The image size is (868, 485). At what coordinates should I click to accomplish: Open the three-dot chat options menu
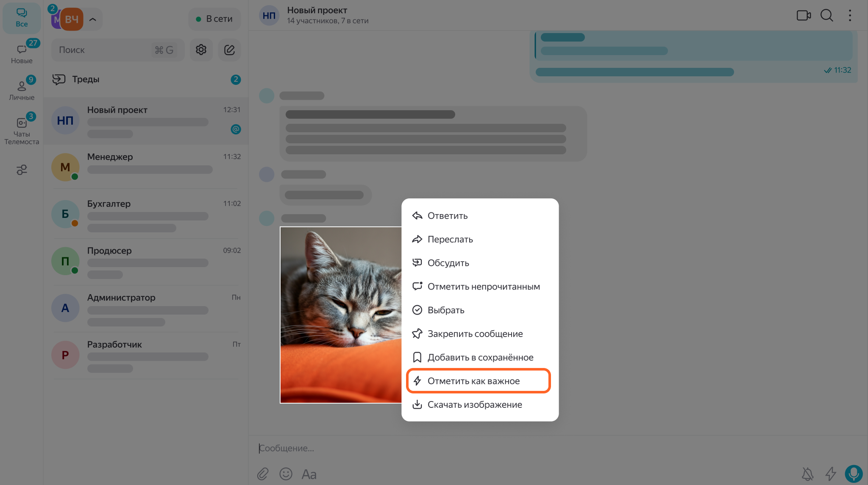[x=850, y=16]
